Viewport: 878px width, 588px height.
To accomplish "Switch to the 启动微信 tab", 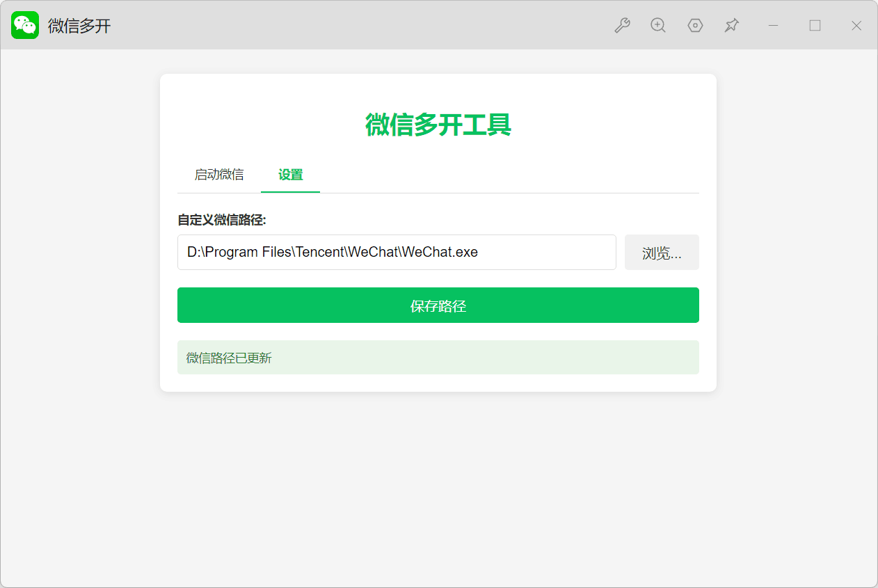I will [x=219, y=175].
